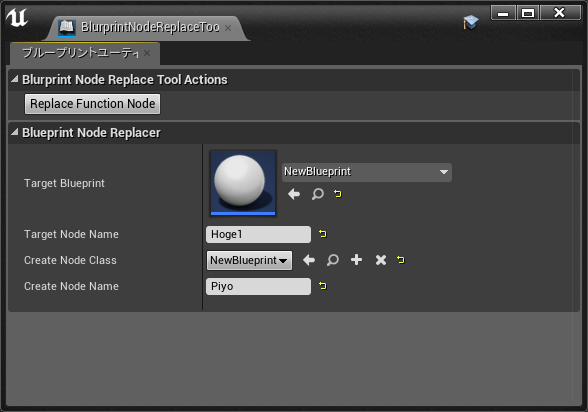Click the Target Node Name label

(x=71, y=234)
